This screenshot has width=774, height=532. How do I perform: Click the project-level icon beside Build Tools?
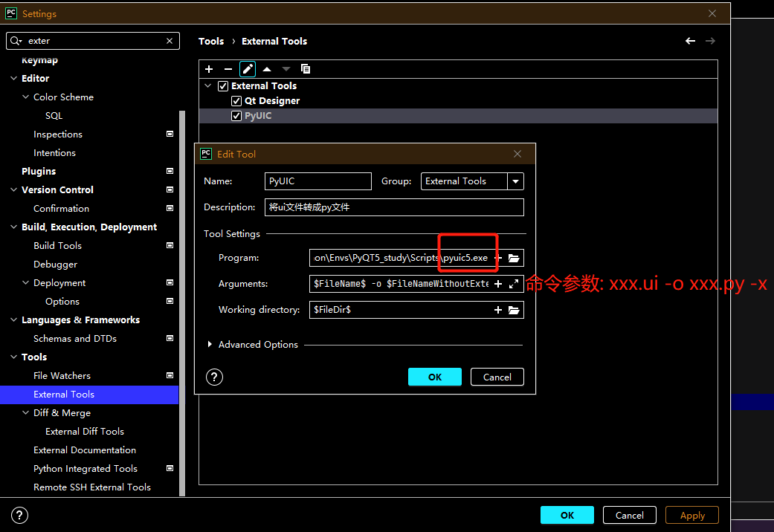(170, 246)
